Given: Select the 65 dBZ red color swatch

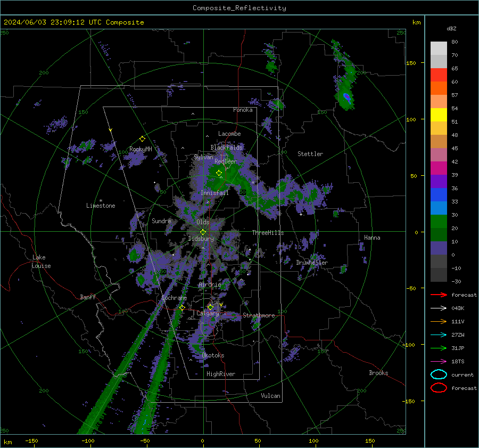Looking at the screenshot, I should [x=439, y=75].
